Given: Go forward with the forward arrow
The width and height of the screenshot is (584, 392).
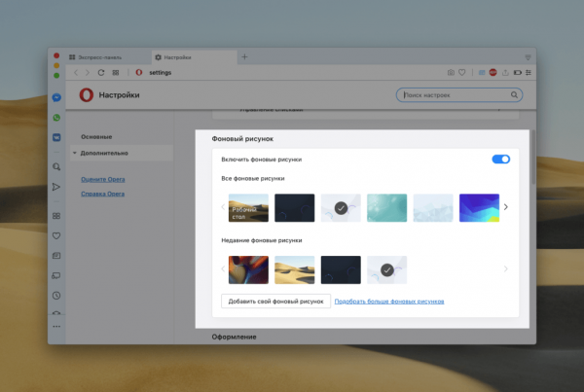Looking at the screenshot, I should (x=88, y=73).
